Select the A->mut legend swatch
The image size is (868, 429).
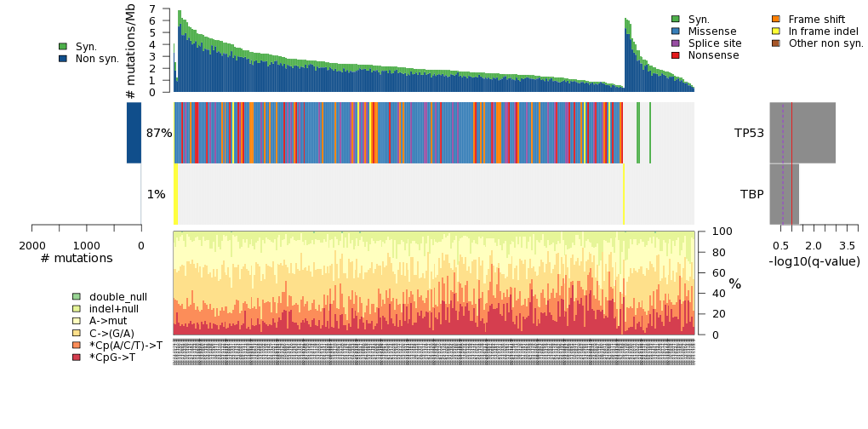[x=77, y=321]
